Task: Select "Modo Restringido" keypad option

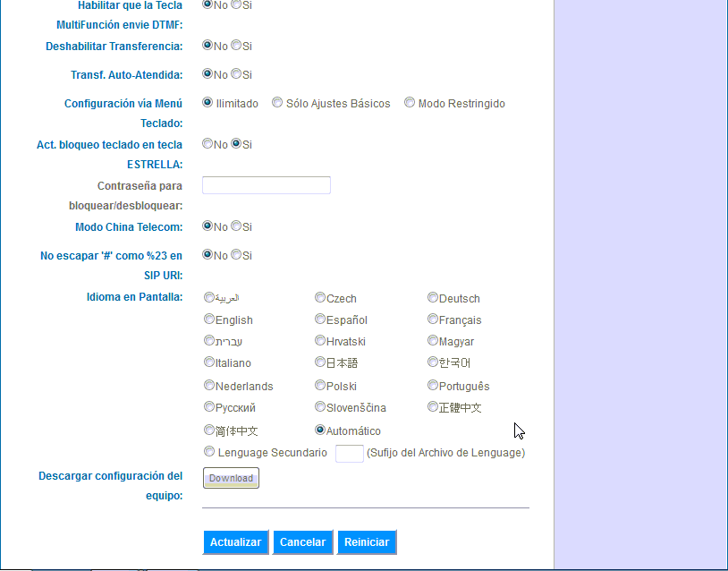Action: coord(409,102)
